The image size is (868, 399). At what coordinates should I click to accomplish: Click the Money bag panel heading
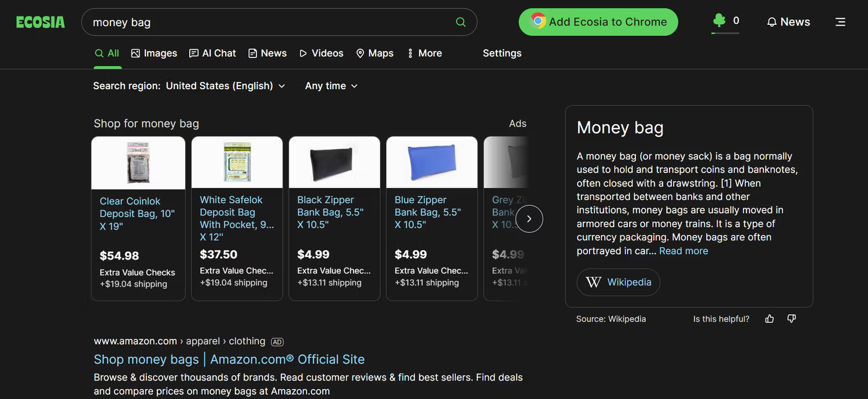(x=620, y=127)
